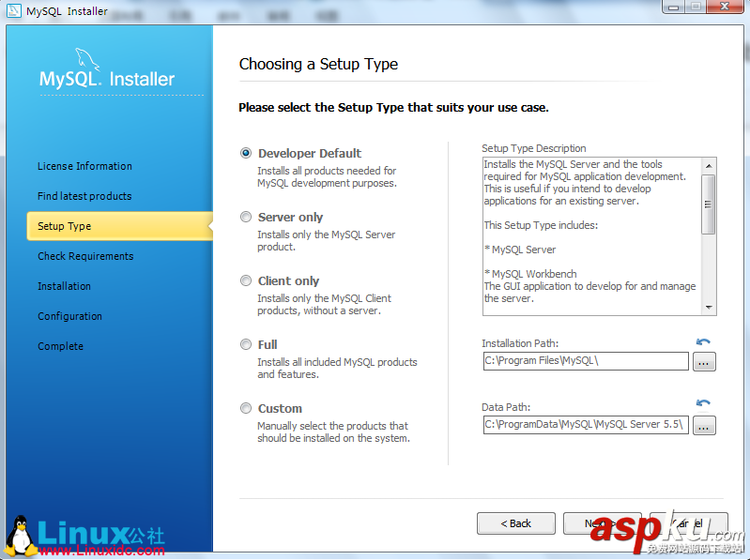
Task: Go to the Configuration step
Action: pyautogui.click(x=69, y=316)
